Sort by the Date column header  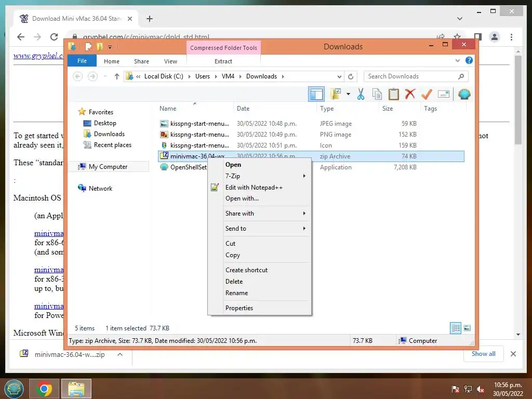pyautogui.click(x=243, y=109)
